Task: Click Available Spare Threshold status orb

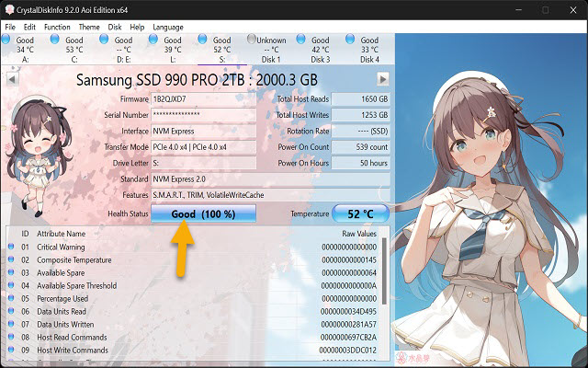Action: coord(11,285)
